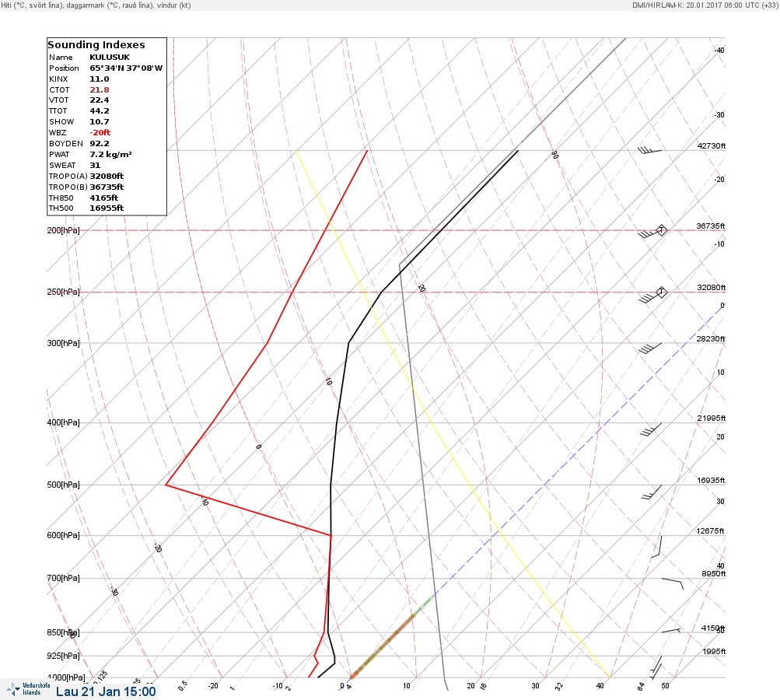
Task: Click the 250[hPa] pressure label
Action: tap(63, 292)
